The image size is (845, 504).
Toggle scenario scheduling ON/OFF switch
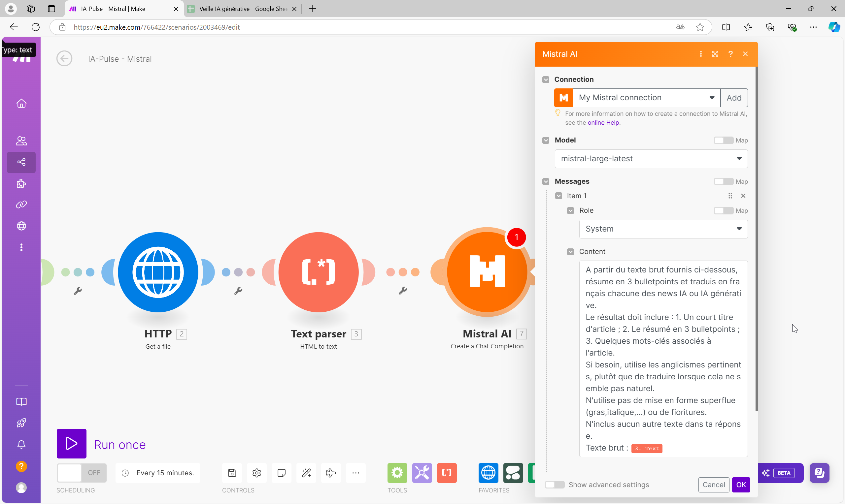82,473
